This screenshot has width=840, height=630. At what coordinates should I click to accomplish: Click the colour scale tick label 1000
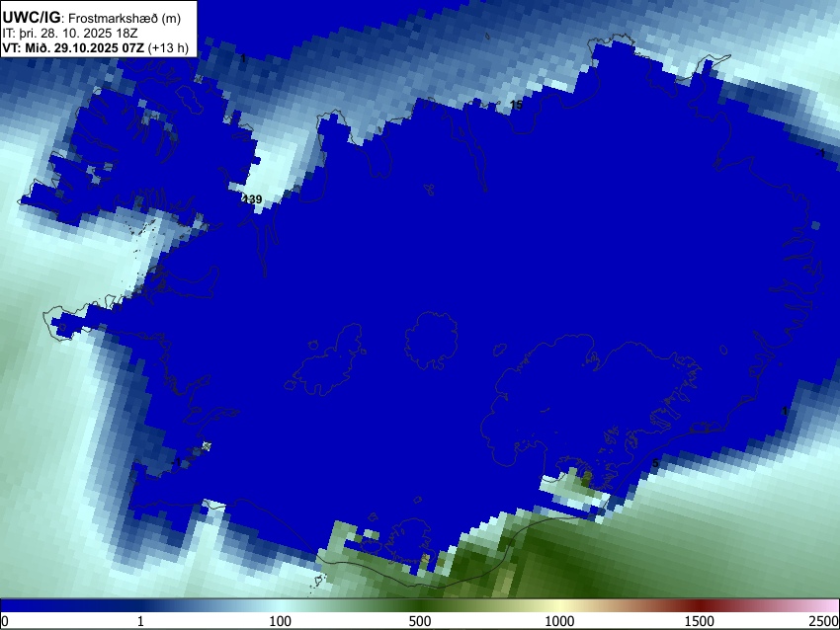[x=559, y=621]
